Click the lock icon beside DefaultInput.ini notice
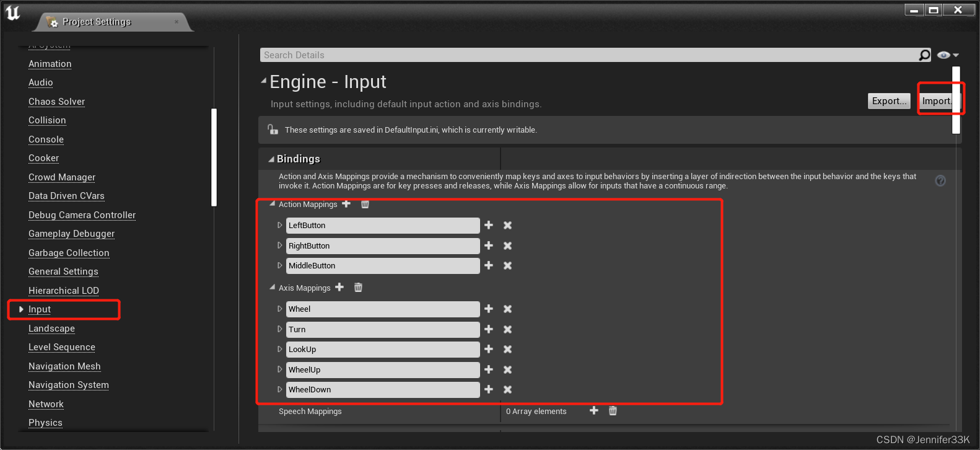This screenshot has height=450, width=980. coord(273,130)
